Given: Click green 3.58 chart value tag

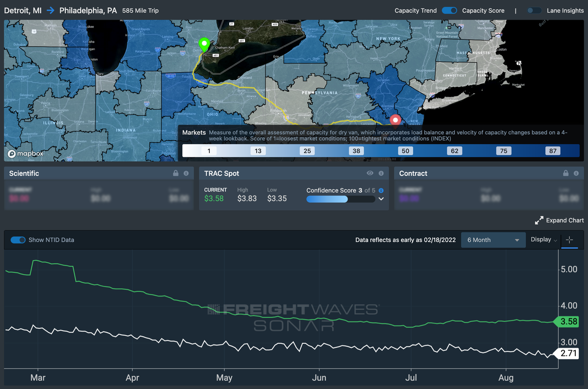Looking at the screenshot, I should 565,322.
